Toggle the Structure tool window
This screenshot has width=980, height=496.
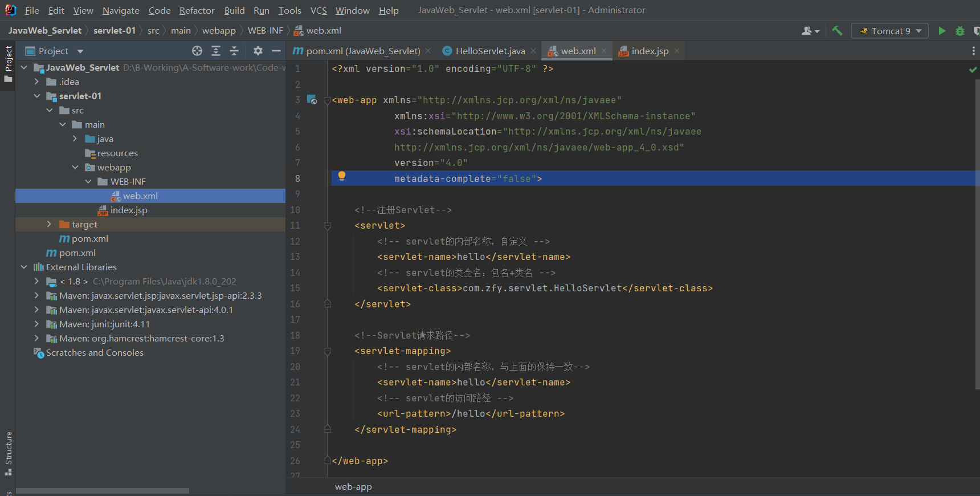(x=9, y=453)
